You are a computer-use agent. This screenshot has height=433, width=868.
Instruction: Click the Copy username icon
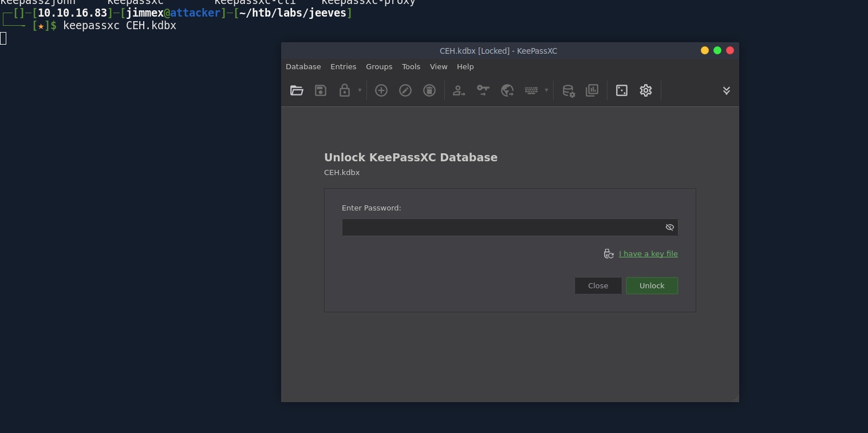[x=459, y=90]
